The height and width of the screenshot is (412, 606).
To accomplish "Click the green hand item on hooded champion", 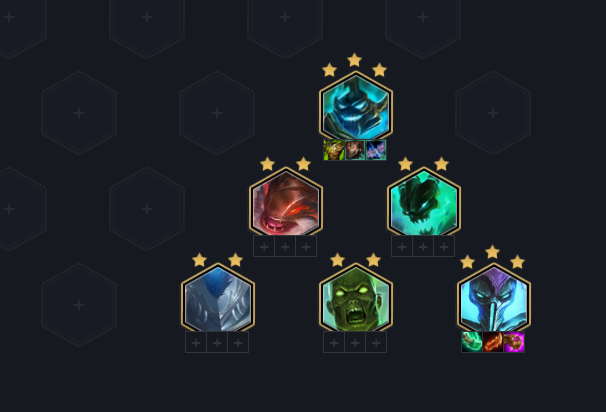I will (472, 342).
